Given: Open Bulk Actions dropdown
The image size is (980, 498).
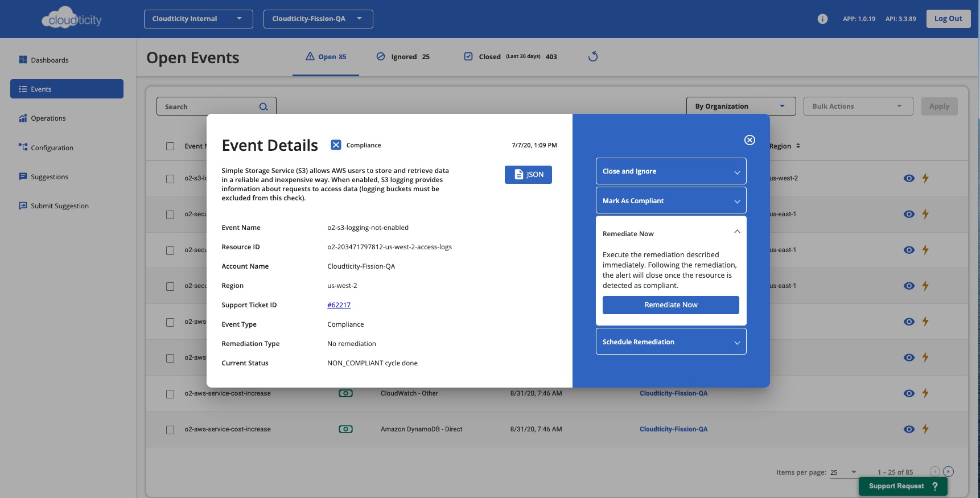Looking at the screenshot, I should coord(858,106).
